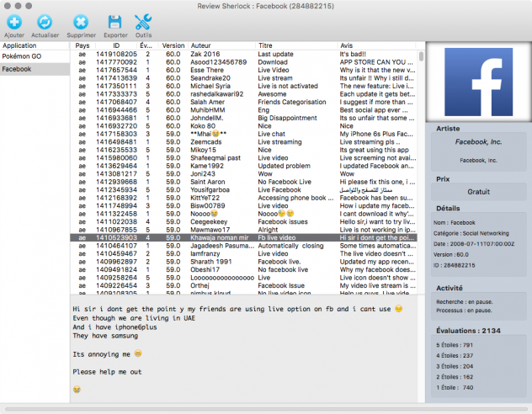Select the review titled 'Big Disappointment'

[243, 118]
